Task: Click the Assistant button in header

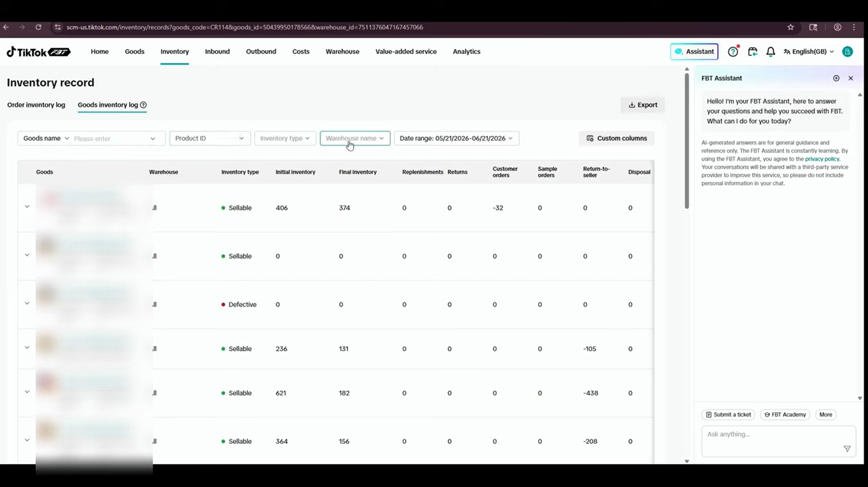Action: 694,51
